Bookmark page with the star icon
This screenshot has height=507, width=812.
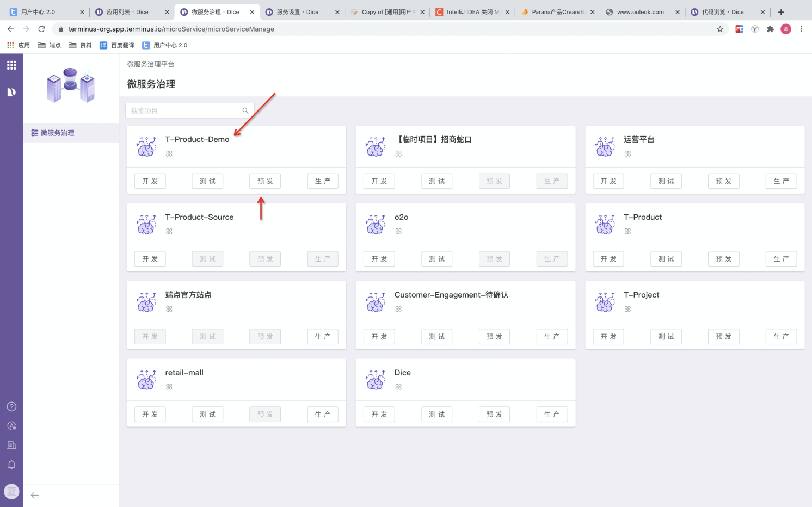[720, 29]
